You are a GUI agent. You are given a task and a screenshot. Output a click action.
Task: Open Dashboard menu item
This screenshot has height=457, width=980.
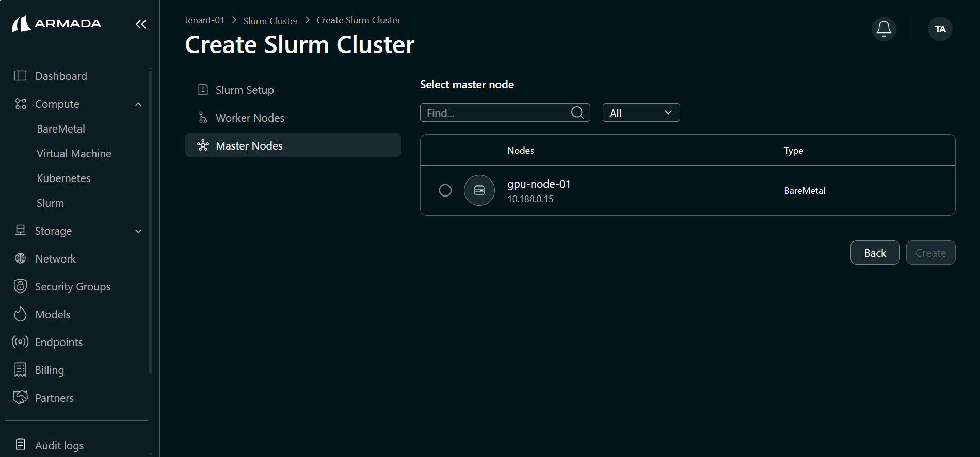tap(61, 76)
